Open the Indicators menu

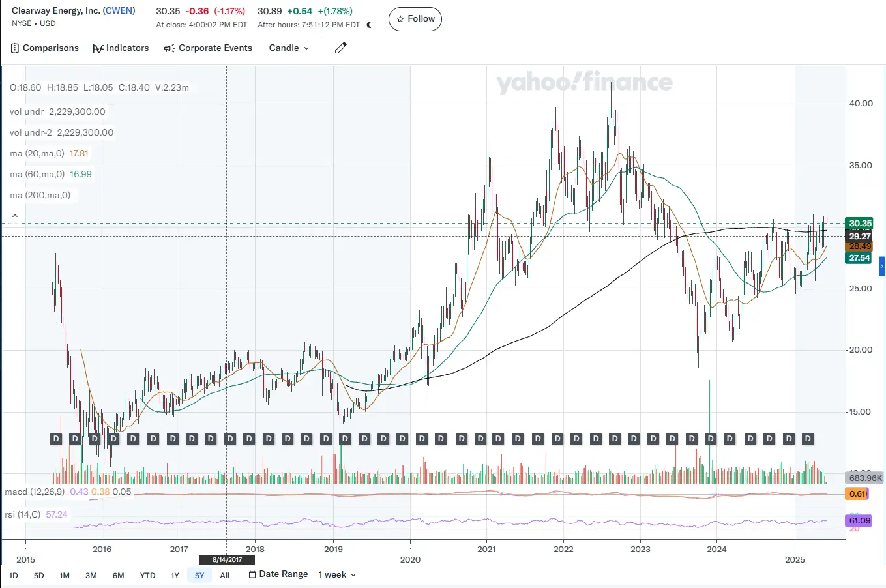pyautogui.click(x=121, y=48)
